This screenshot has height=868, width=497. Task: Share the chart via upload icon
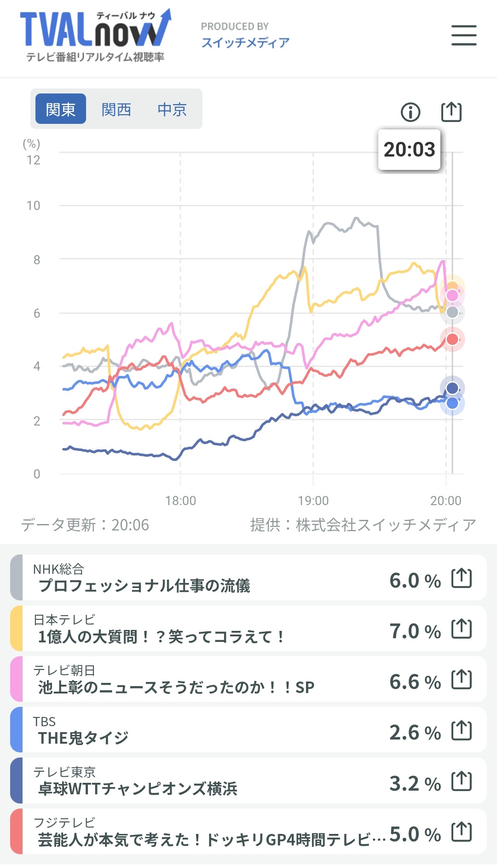pyautogui.click(x=451, y=111)
